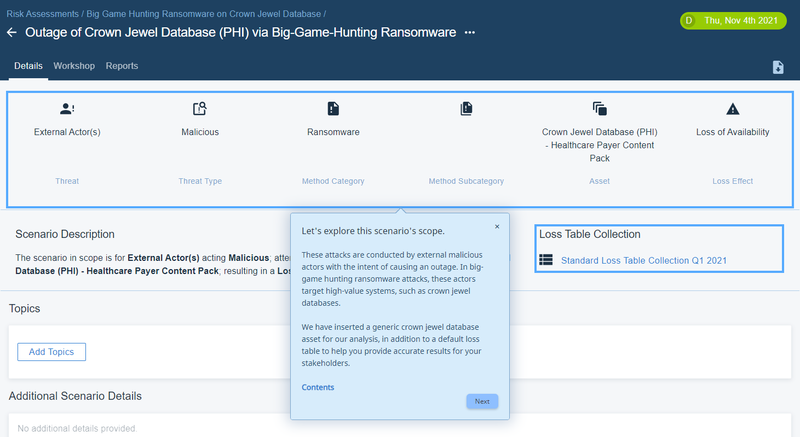Open the three-dot menu after the title
Screen dimensions: 800x437
coord(470,33)
